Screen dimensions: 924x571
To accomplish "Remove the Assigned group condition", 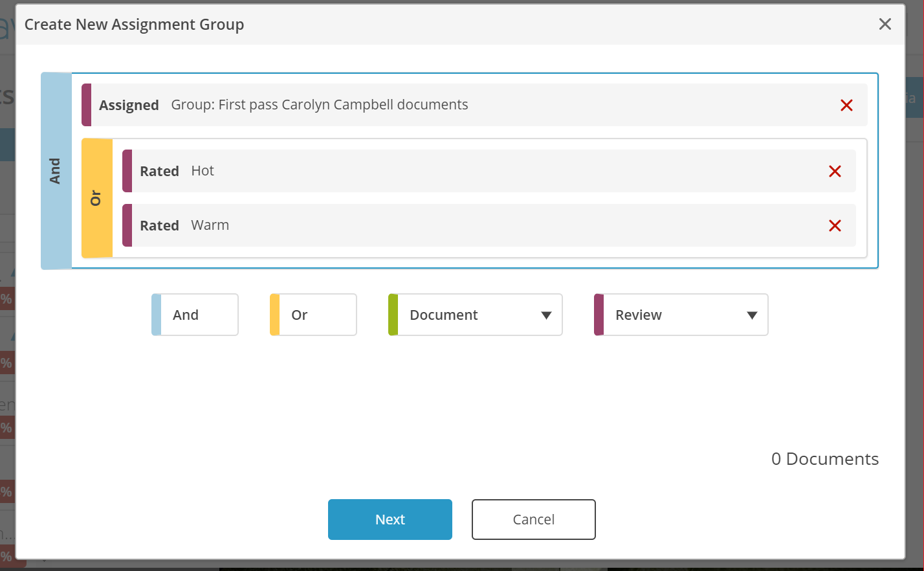I will click(x=846, y=105).
